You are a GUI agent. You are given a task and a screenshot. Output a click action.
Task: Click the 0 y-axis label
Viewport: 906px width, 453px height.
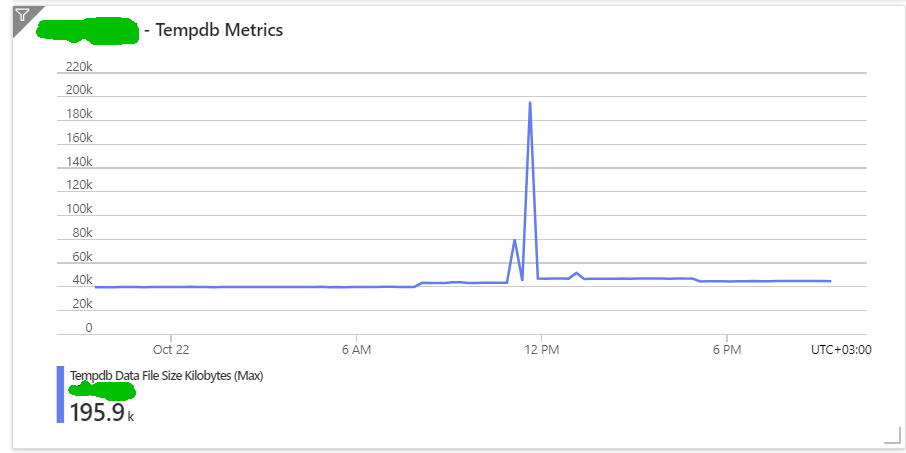[88, 328]
